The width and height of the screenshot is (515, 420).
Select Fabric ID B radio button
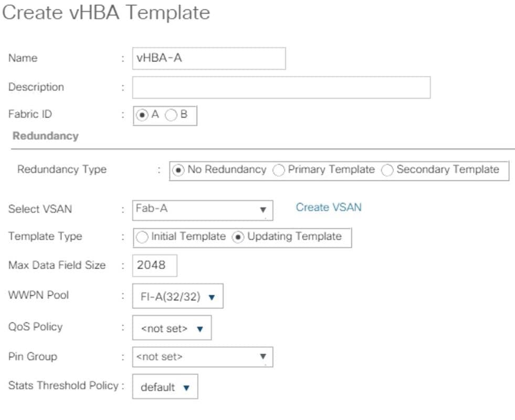[x=171, y=115]
